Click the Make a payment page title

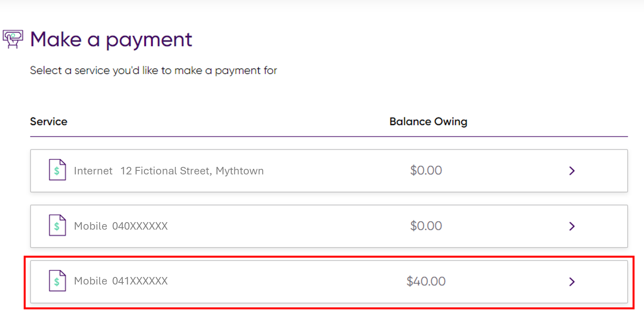pyautogui.click(x=111, y=40)
